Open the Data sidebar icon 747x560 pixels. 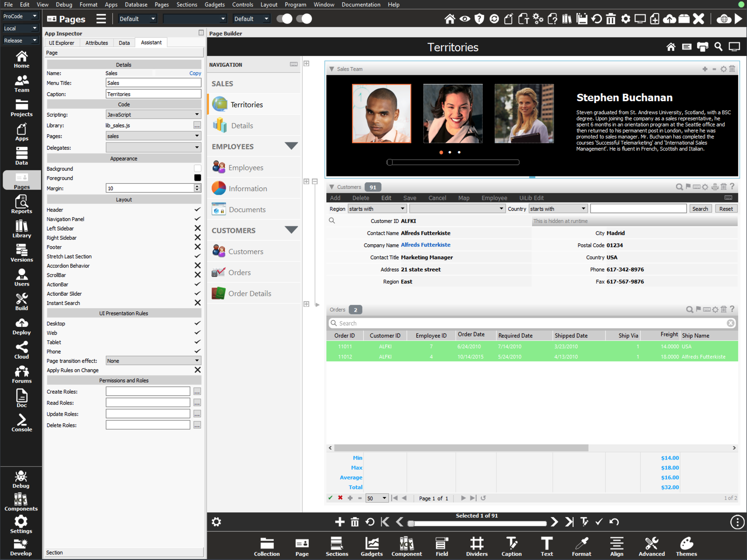tap(21, 156)
